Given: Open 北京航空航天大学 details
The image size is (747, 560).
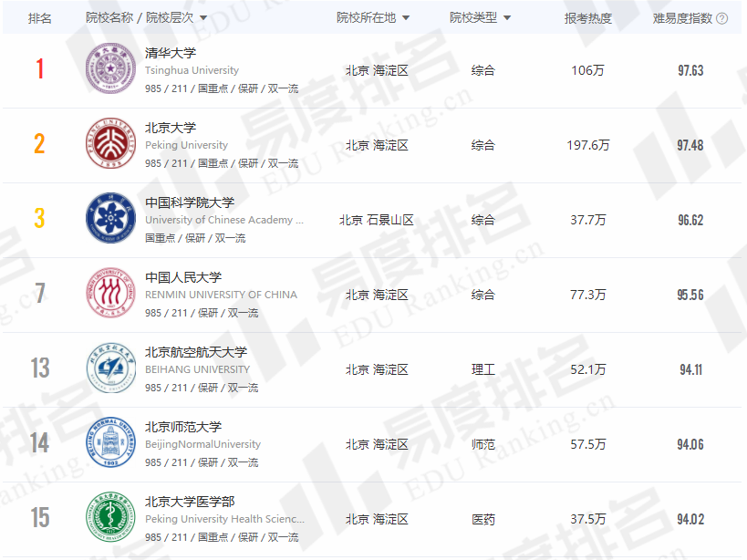Looking at the screenshot, I should [196, 352].
